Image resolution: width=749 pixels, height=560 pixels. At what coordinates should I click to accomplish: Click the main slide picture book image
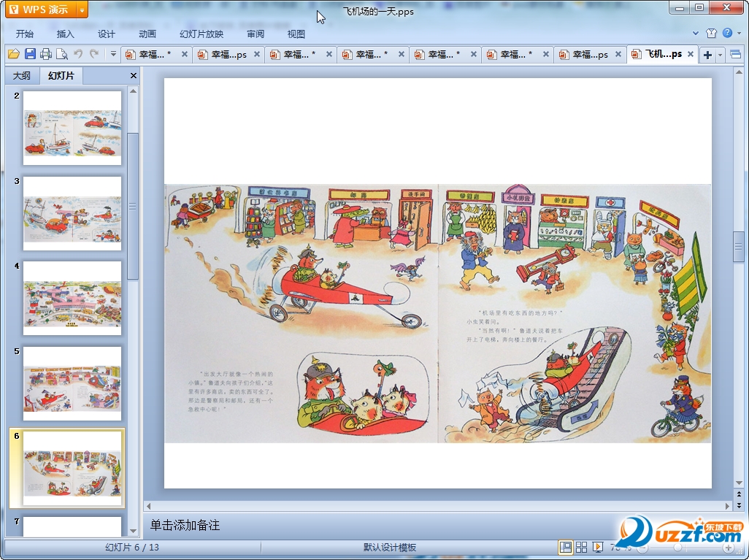pos(438,313)
